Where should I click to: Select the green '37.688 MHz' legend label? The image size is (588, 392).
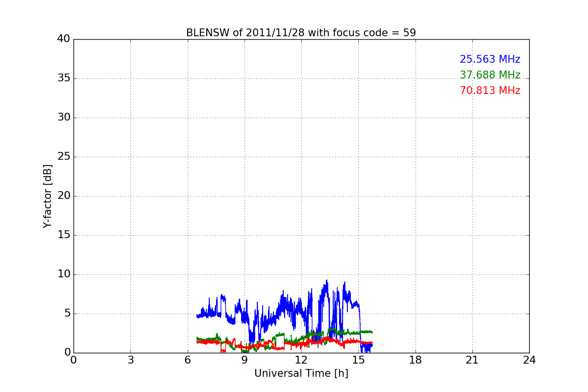pos(490,75)
